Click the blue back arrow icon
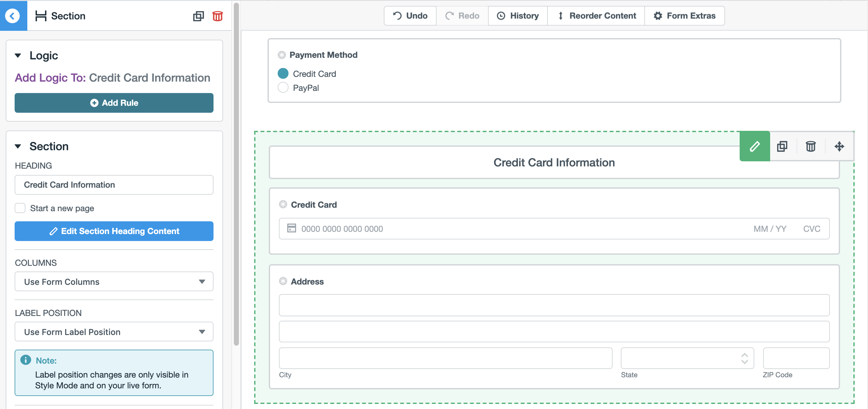Screen dimensions: 868x409 pyautogui.click(x=13, y=16)
